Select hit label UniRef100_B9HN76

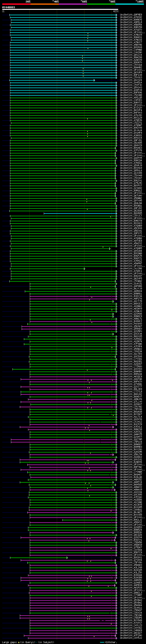(x=131, y=20)
